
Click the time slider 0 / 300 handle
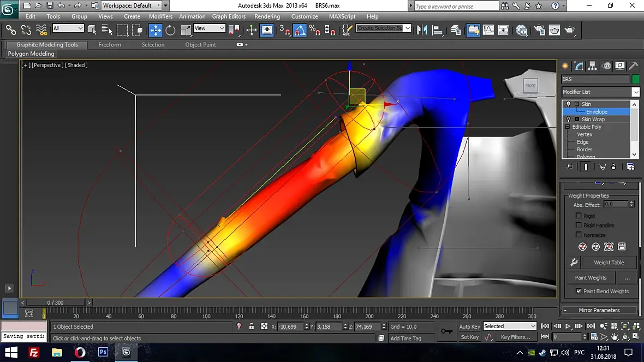56,302
